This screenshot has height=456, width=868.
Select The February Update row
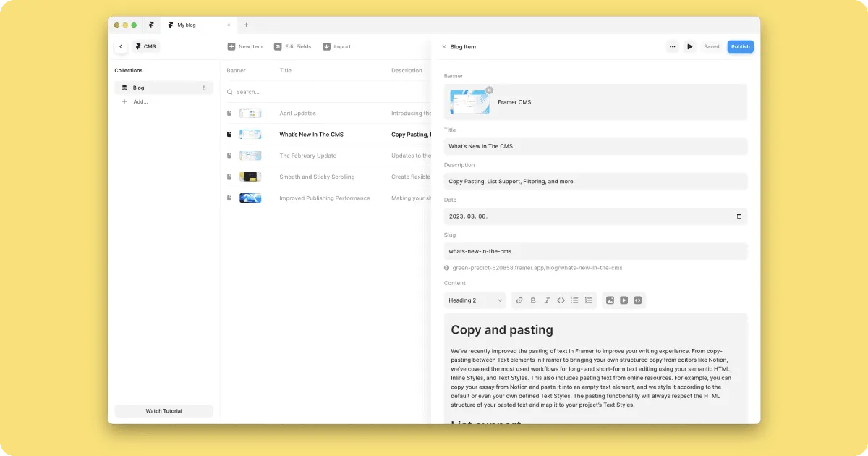point(325,156)
